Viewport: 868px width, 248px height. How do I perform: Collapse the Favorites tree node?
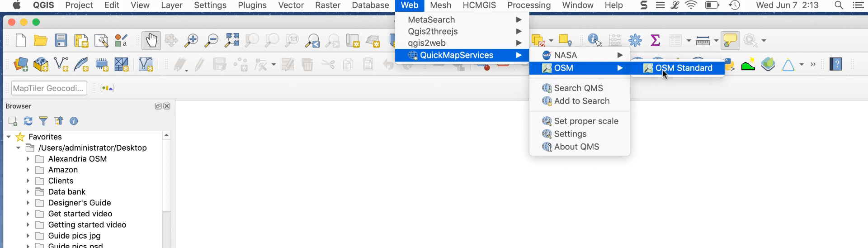(x=9, y=137)
